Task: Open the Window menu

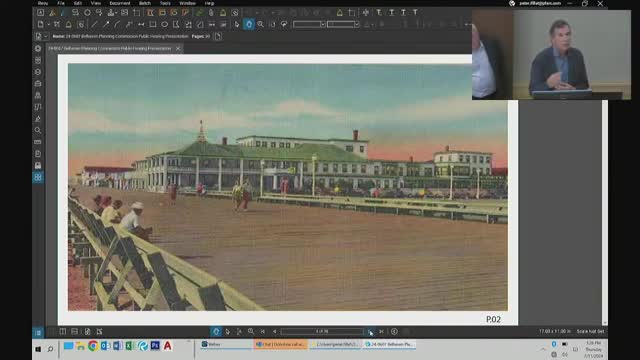Action: (x=187, y=3)
